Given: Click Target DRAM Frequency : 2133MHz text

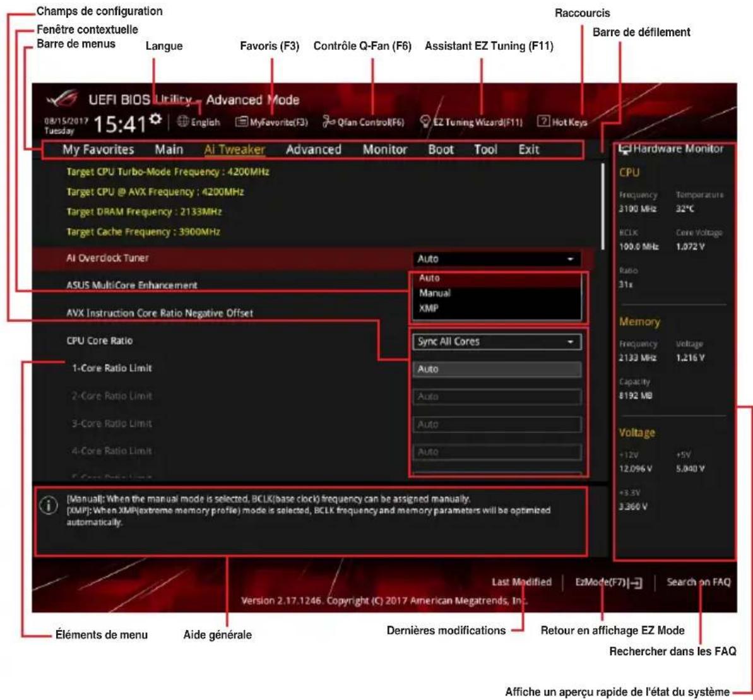Looking at the screenshot, I should (x=144, y=211).
